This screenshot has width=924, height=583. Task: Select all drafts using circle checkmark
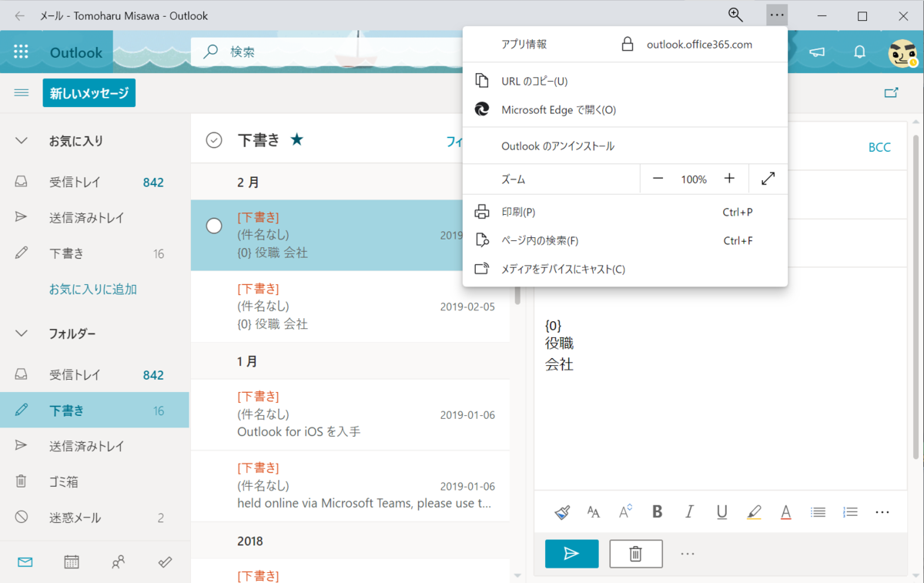pos(214,140)
